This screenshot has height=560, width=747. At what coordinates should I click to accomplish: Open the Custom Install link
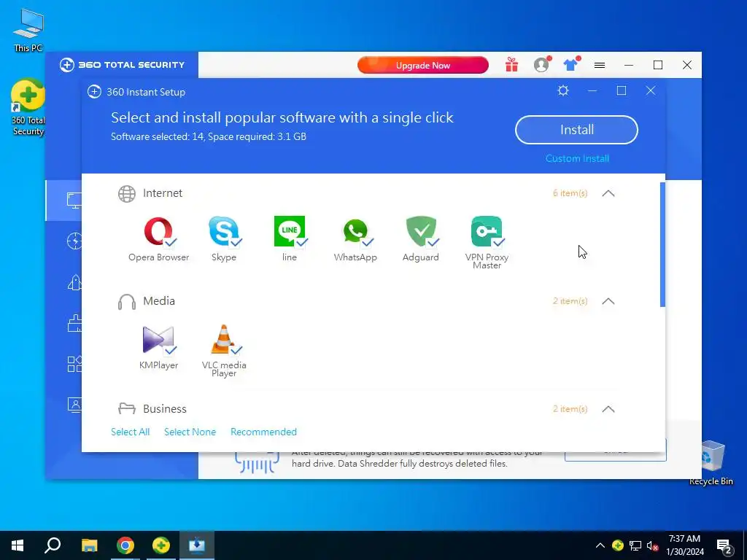click(577, 158)
